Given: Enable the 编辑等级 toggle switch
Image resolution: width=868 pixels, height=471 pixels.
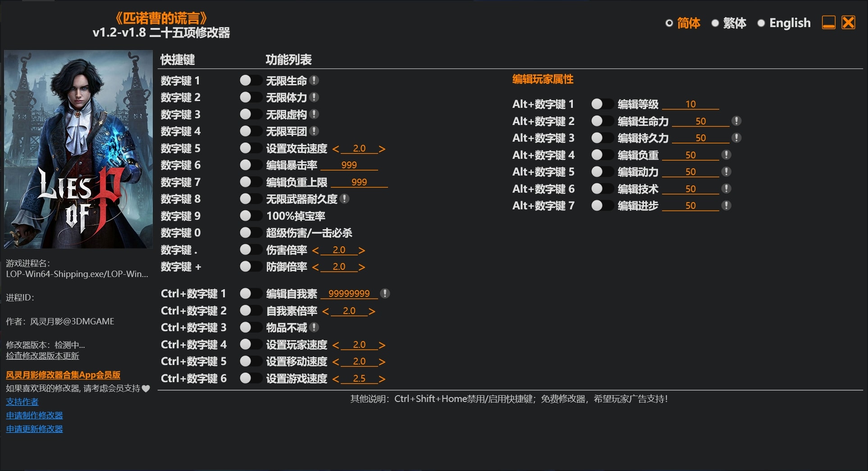Looking at the screenshot, I should pos(602,104).
